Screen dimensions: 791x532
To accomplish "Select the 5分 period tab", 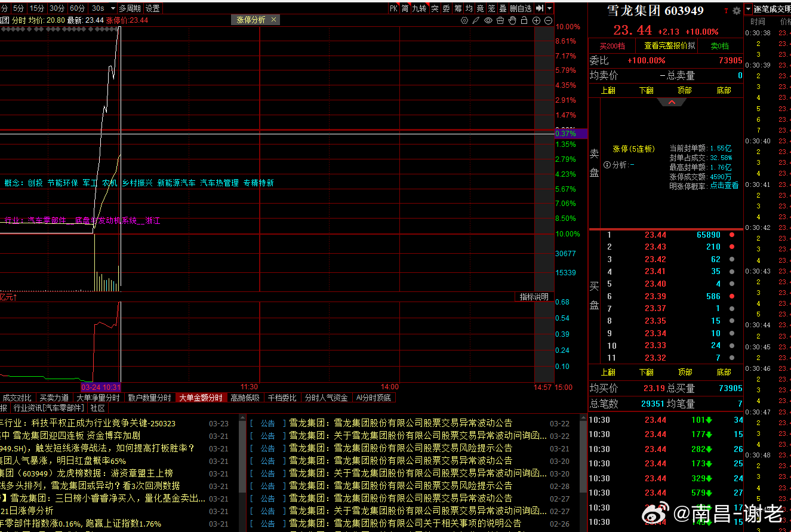I will tap(19, 8).
